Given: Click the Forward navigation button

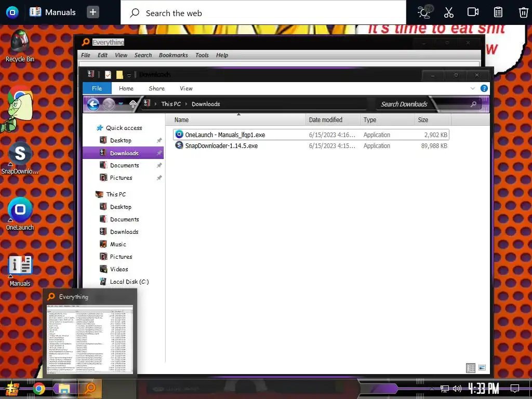Looking at the screenshot, I should 109,104.
